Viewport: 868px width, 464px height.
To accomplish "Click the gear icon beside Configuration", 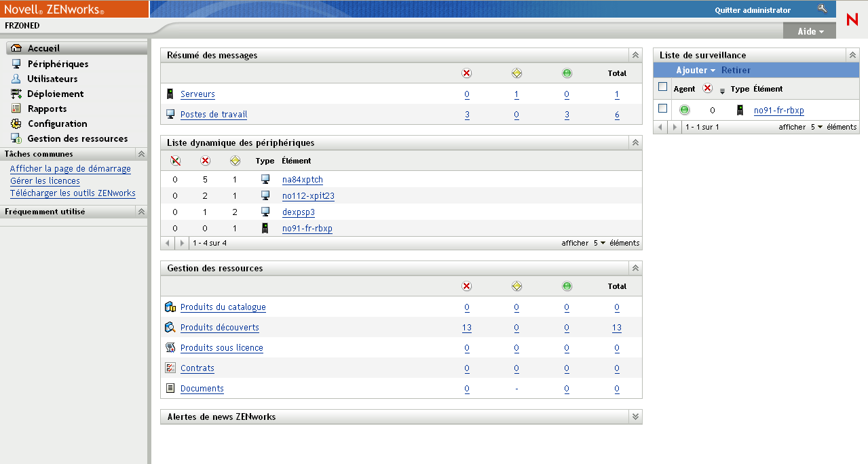I will pos(16,123).
